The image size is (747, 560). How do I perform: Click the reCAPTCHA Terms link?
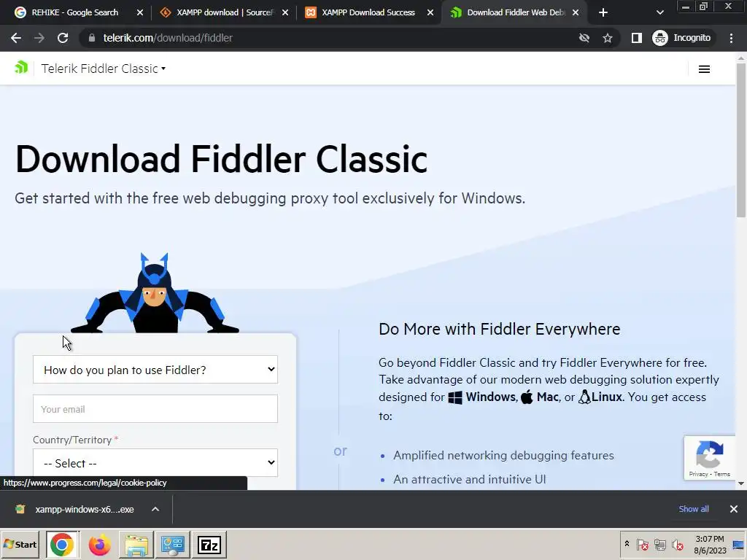[x=721, y=474]
